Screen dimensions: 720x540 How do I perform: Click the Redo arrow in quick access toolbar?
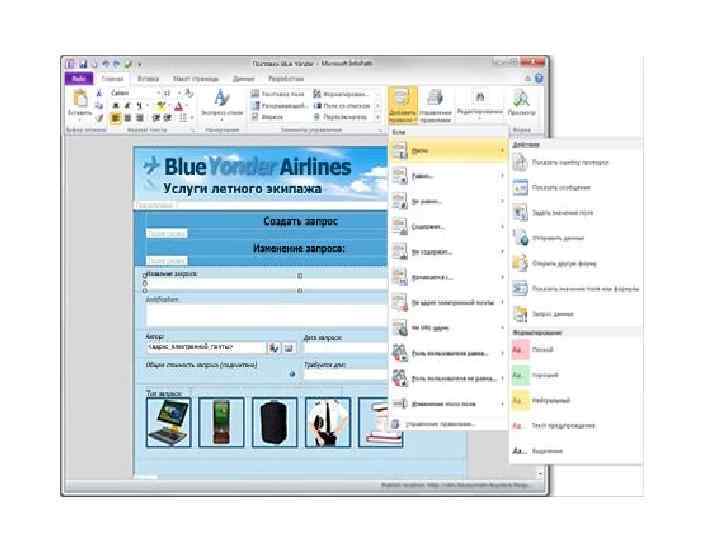point(116,64)
